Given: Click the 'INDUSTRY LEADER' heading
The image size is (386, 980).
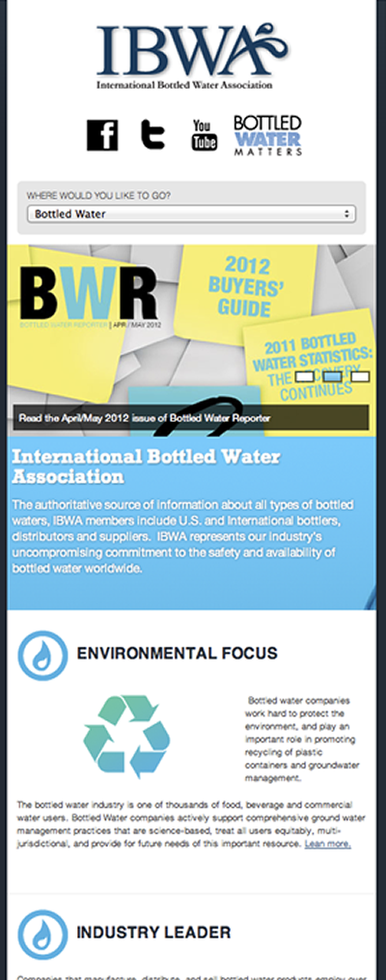Looking at the screenshot, I should pos(153,933).
